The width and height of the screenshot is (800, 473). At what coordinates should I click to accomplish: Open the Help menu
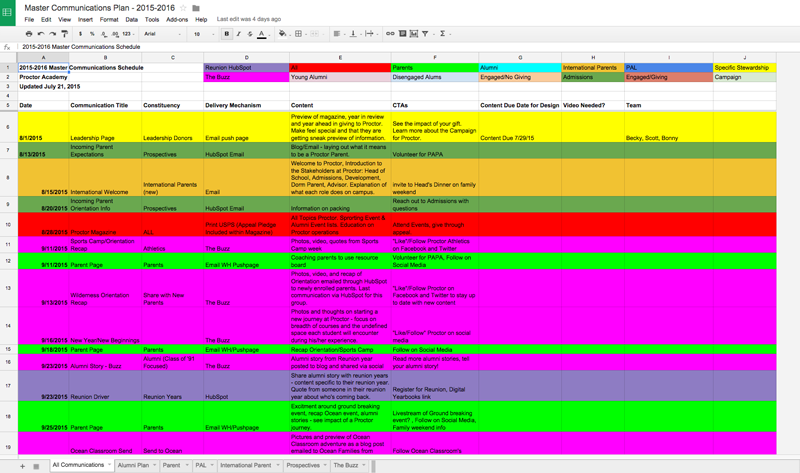(202, 19)
